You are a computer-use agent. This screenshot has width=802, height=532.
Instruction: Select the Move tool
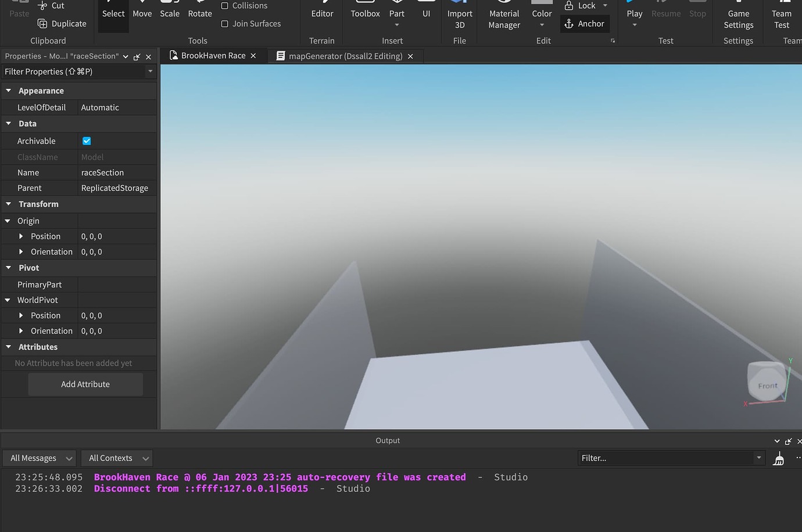pyautogui.click(x=142, y=13)
